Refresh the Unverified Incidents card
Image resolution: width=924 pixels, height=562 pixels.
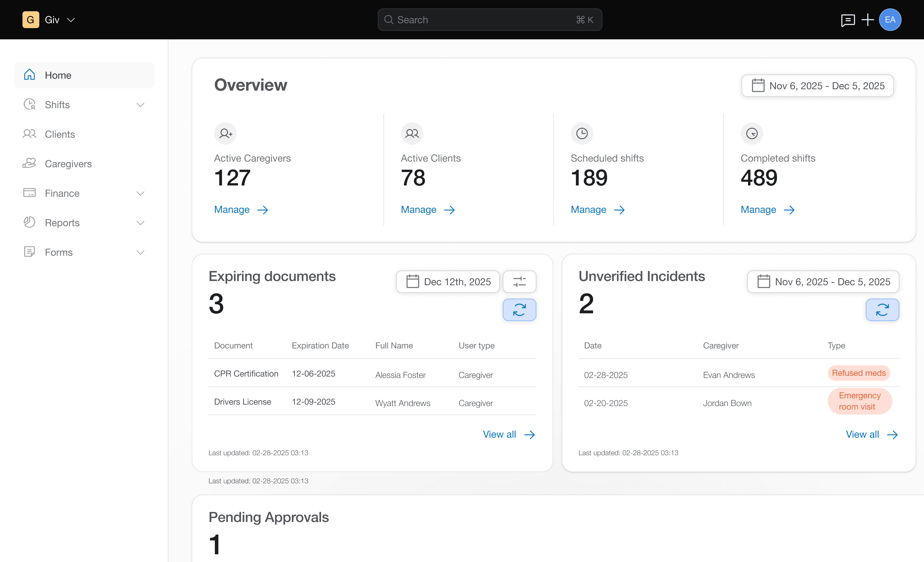pyautogui.click(x=882, y=310)
